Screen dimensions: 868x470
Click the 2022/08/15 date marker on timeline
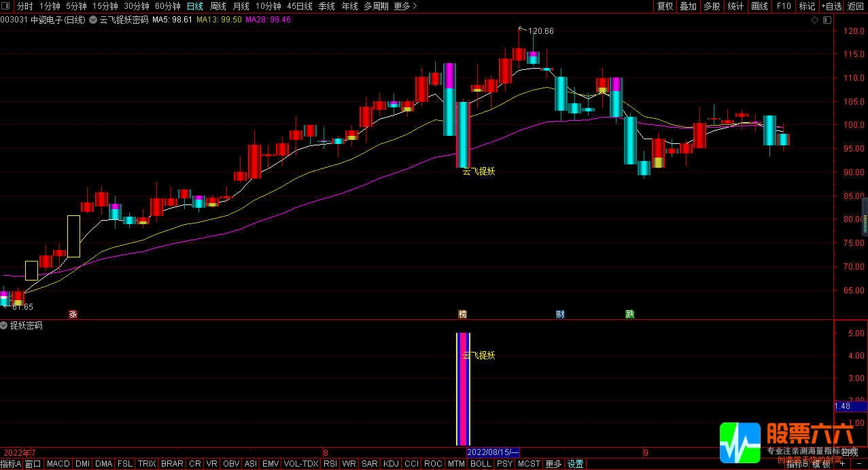493,452
